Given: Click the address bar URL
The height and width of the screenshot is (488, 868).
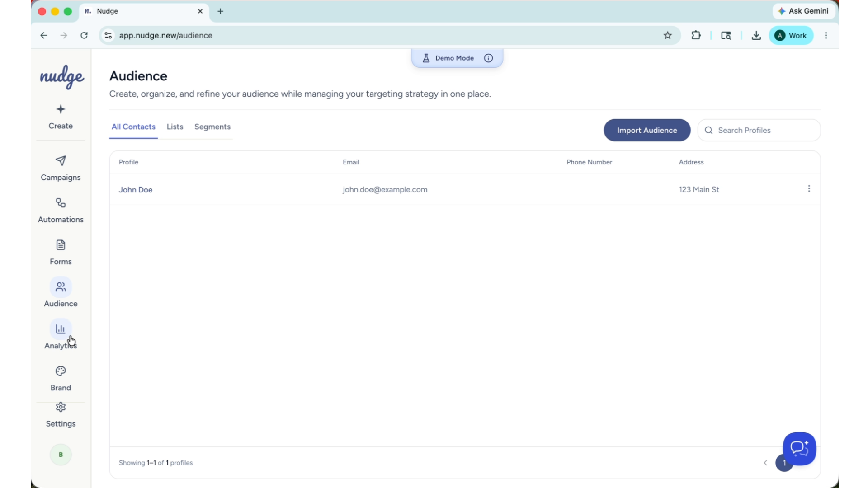Looking at the screenshot, I should click(x=165, y=35).
